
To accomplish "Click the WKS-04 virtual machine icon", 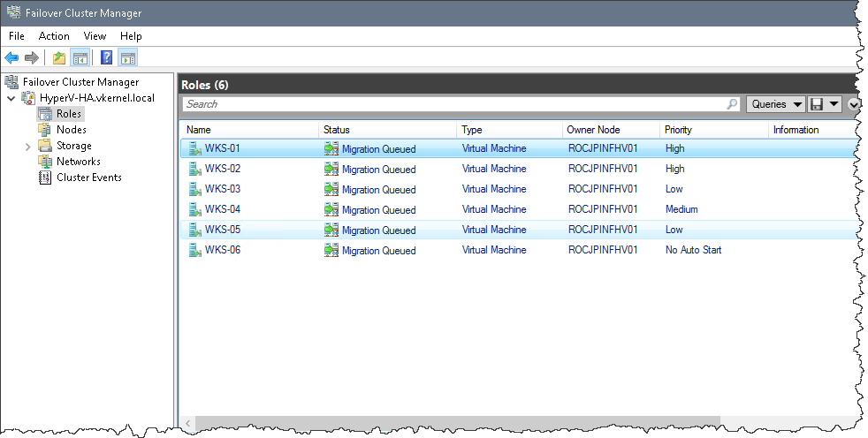I will point(194,209).
